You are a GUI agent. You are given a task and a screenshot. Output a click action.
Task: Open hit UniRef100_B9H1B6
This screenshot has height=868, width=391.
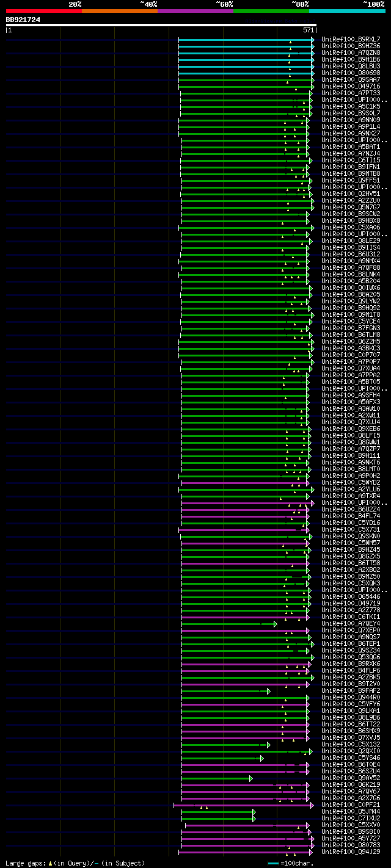point(351,59)
